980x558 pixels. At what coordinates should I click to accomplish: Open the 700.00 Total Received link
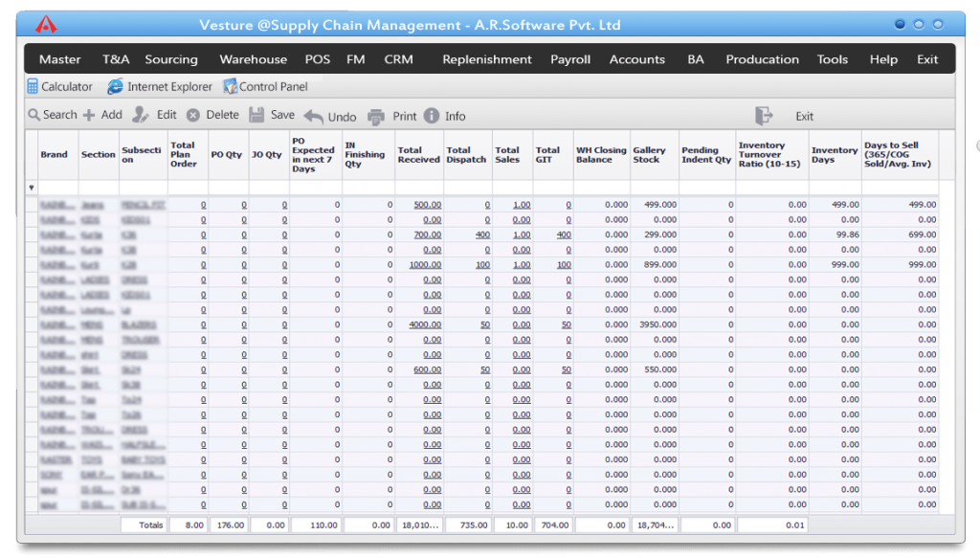click(428, 234)
